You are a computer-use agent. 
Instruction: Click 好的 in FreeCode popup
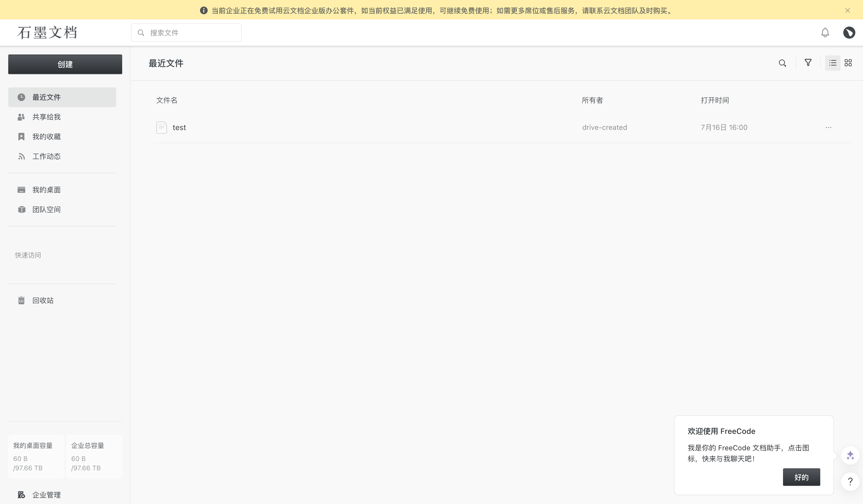point(801,477)
